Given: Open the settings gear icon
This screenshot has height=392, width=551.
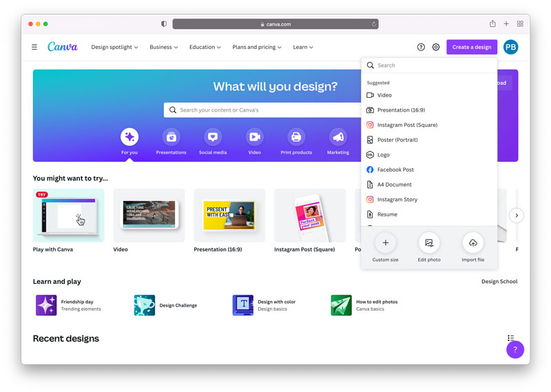Looking at the screenshot, I should (436, 47).
